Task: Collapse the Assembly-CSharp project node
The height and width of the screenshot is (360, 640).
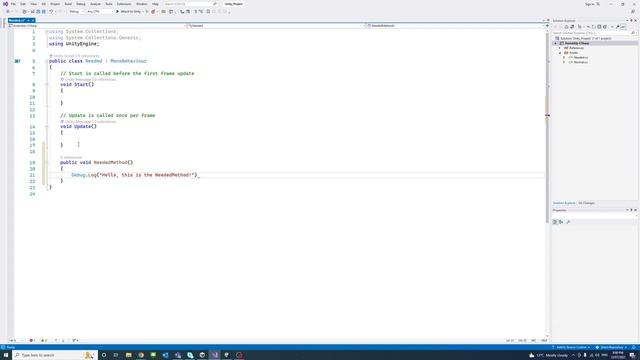Action: [556, 43]
